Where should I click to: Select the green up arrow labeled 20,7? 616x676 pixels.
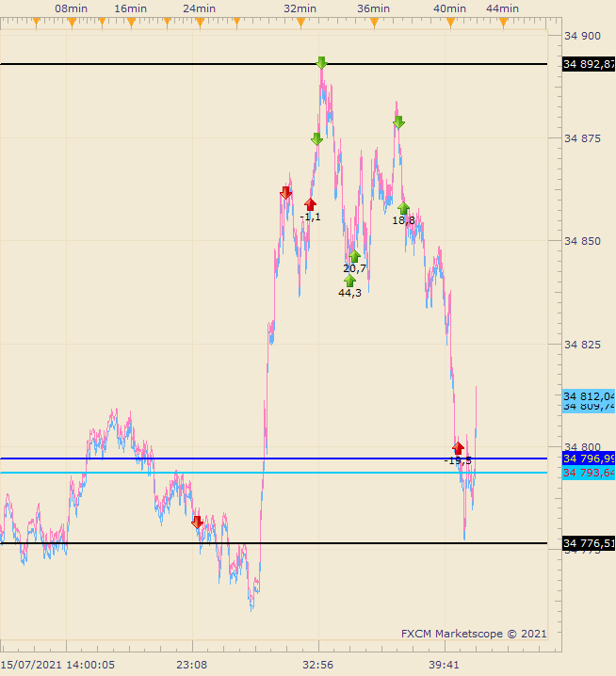tap(354, 256)
